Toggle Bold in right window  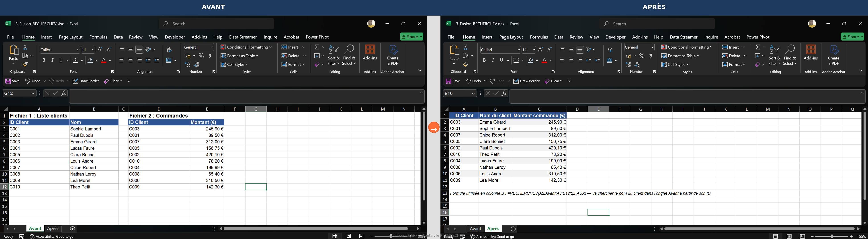(484, 60)
